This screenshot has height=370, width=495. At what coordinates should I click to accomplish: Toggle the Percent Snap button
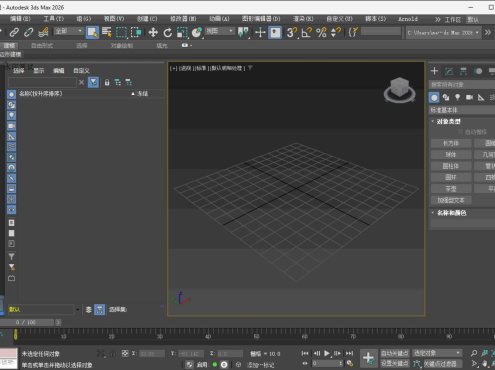tap(321, 32)
